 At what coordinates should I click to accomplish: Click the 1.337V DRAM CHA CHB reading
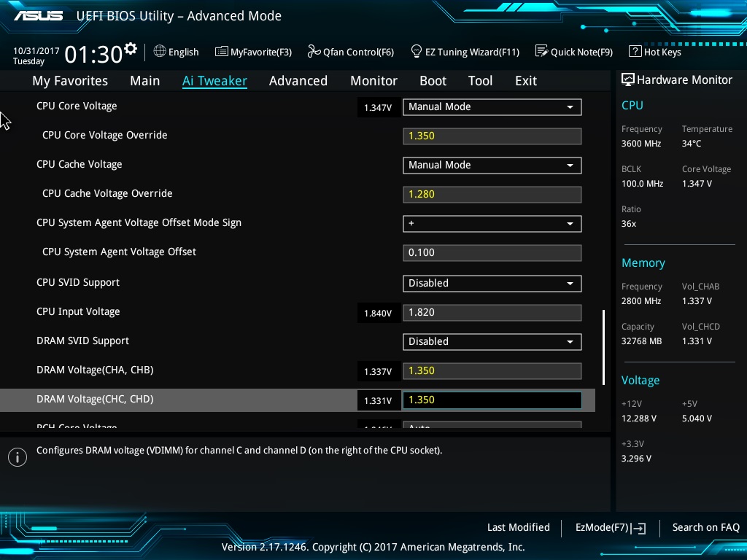click(x=379, y=371)
